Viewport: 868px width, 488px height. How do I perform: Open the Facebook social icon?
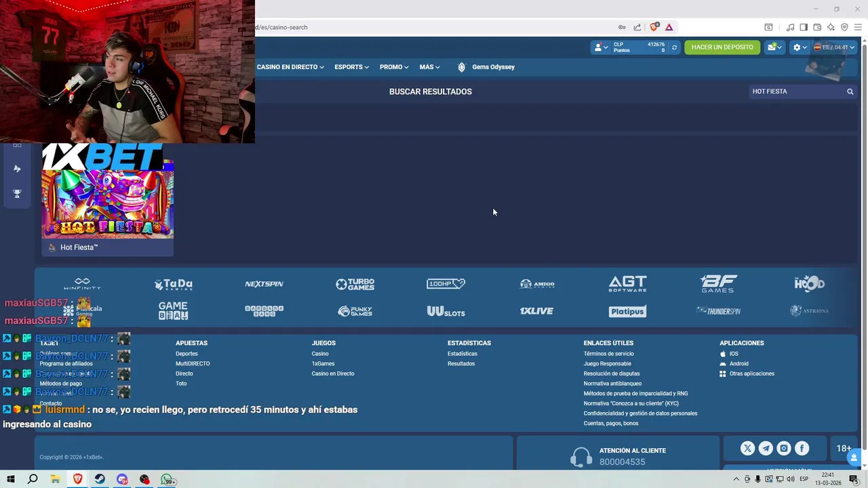(802, 448)
